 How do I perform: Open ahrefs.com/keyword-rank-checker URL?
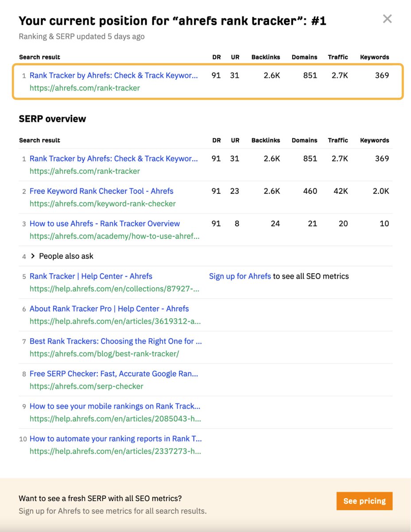tap(103, 203)
